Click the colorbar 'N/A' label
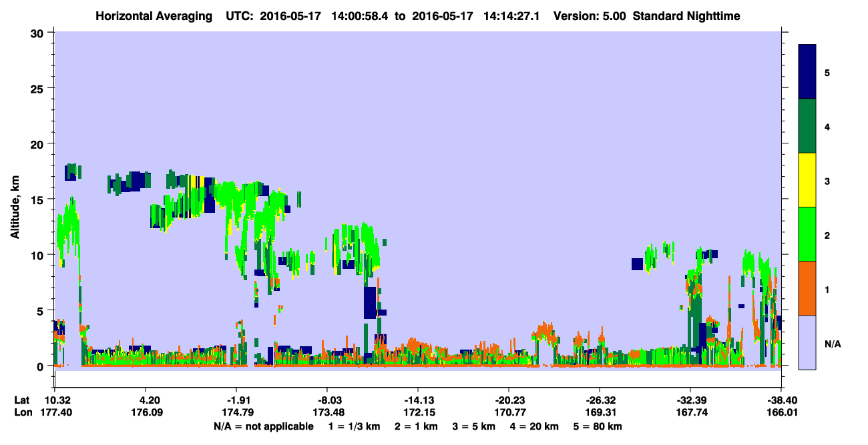The width and height of the screenshot is (868, 445). point(833,344)
